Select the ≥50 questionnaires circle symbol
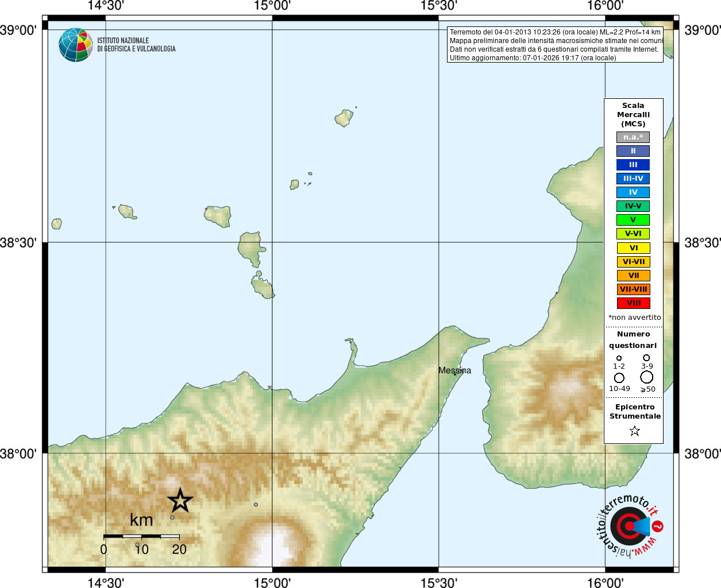This screenshot has height=588, width=721. pyautogui.click(x=647, y=377)
